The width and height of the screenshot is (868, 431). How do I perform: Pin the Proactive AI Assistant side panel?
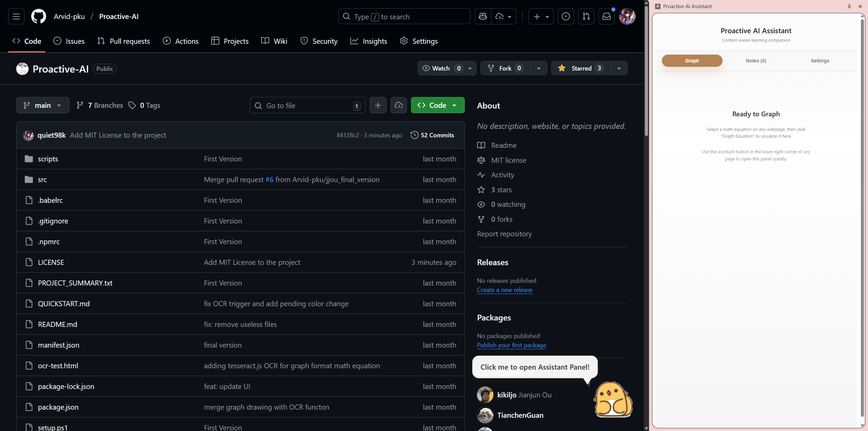tap(849, 6)
